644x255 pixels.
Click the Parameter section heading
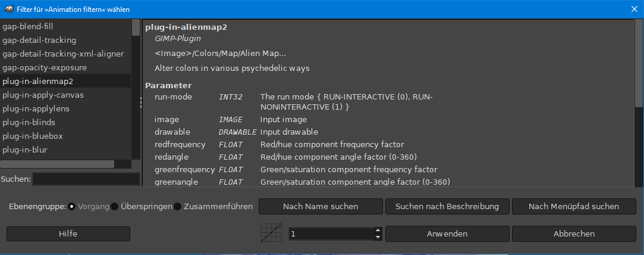tap(168, 86)
